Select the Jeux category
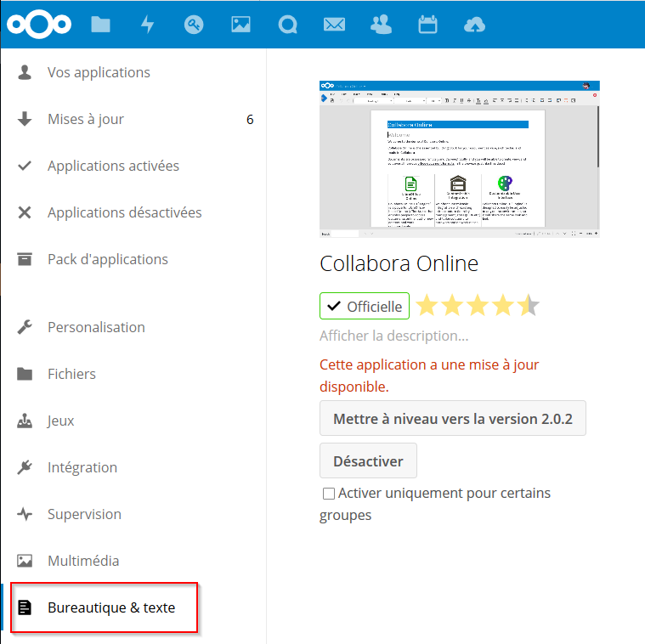This screenshot has height=644, width=645. coord(133,421)
